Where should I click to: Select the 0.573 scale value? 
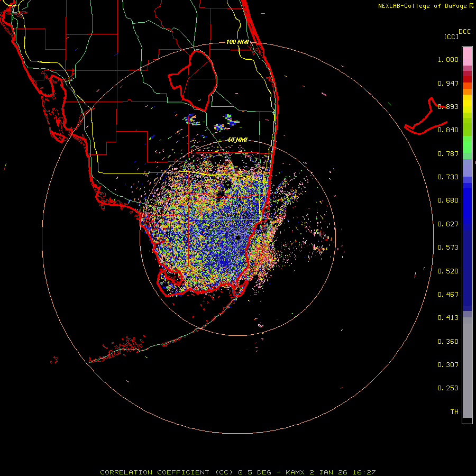tap(448, 248)
